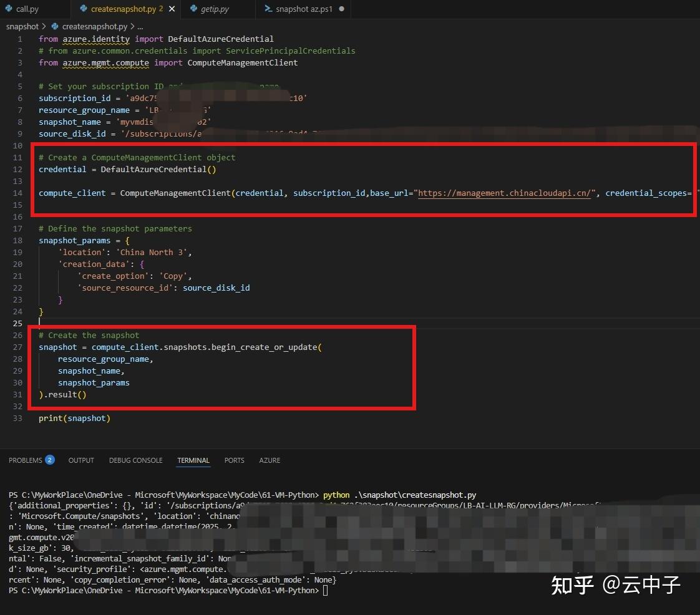Image resolution: width=700 pixels, height=615 pixels.
Task: Click the 'China North 3' location string
Action: coord(152,253)
